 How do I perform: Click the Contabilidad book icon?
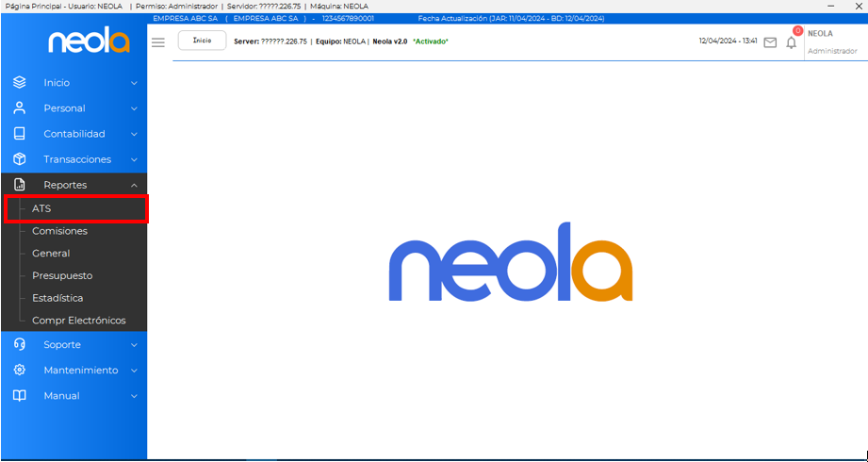click(19, 134)
